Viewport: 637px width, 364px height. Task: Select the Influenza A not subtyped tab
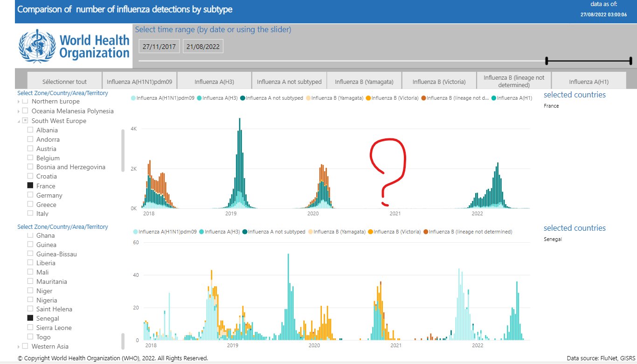(289, 80)
